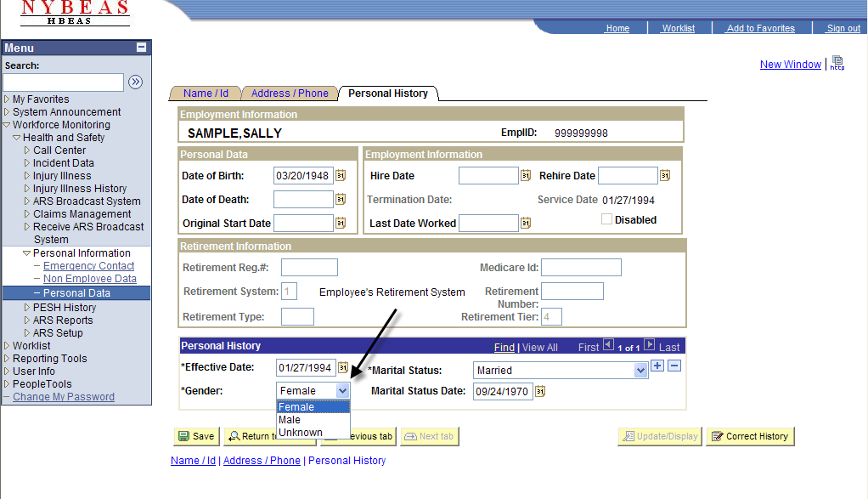Collapse Personal Information folder

click(x=26, y=253)
